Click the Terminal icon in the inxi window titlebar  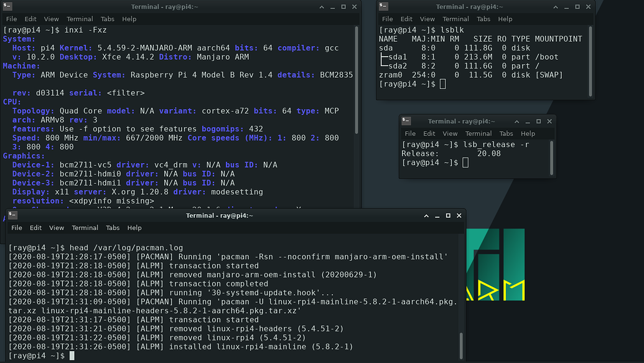click(6, 6)
